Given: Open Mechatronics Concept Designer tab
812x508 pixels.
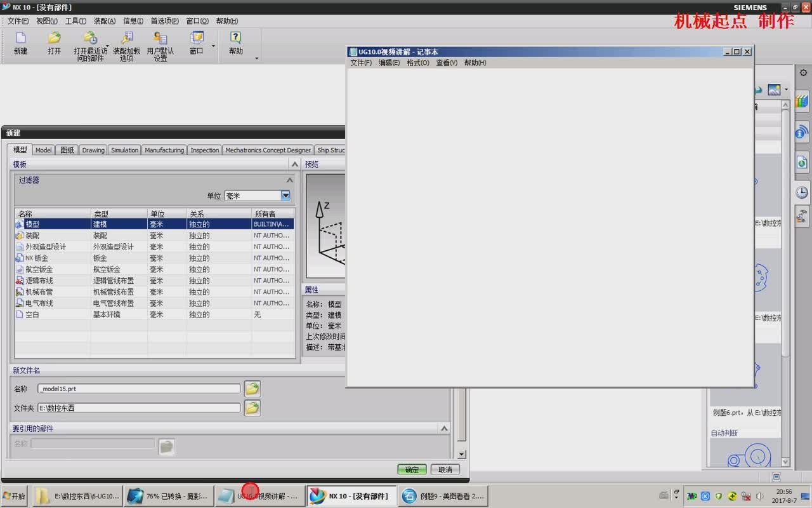Looking at the screenshot, I should tap(268, 150).
